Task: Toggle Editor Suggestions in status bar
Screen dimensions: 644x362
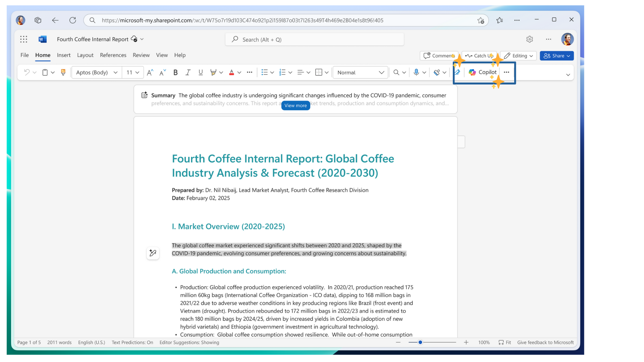Action: pyautogui.click(x=189, y=342)
